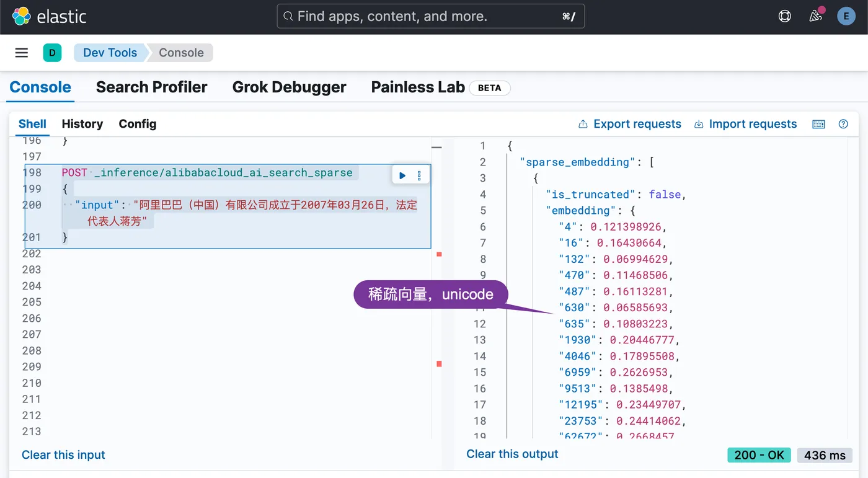The width and height of the screenshot is (868, 478).
Task: Open the Painless Lab tab
Action: [x=418, y=87]
